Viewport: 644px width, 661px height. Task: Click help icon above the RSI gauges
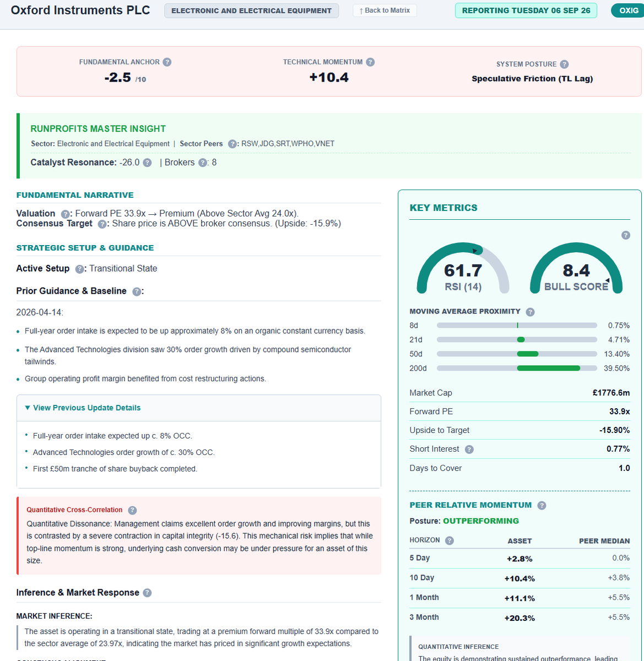(625, 235)
